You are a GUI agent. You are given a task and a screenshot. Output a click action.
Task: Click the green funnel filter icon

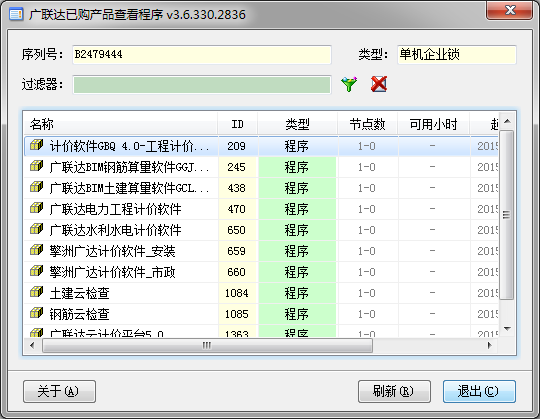[349, 84]
